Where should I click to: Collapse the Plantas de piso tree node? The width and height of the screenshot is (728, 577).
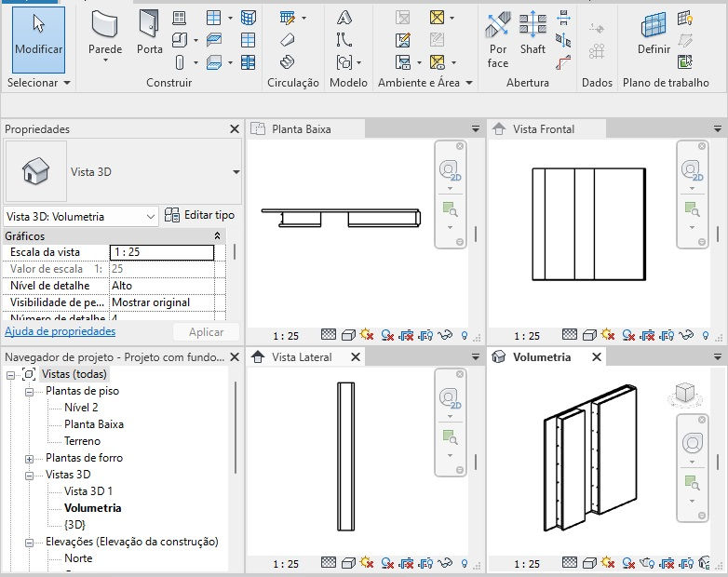pyautogui.click(x=29, y=392)
